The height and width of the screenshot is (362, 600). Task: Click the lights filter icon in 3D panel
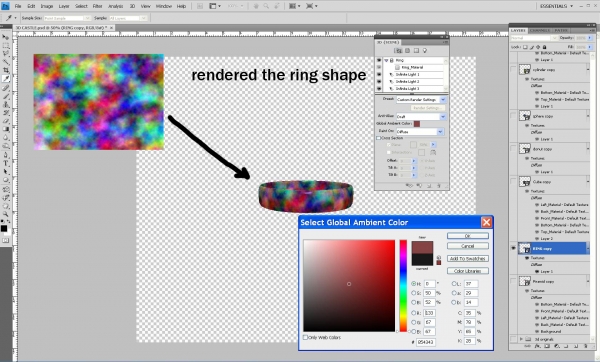425,51
